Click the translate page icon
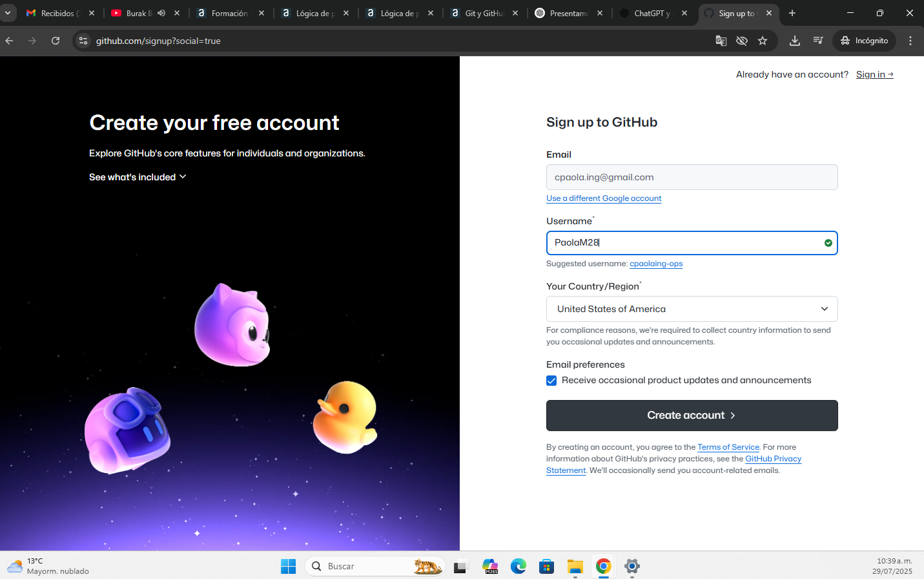Screen dimensions: 924x579 tap(721, 41)
